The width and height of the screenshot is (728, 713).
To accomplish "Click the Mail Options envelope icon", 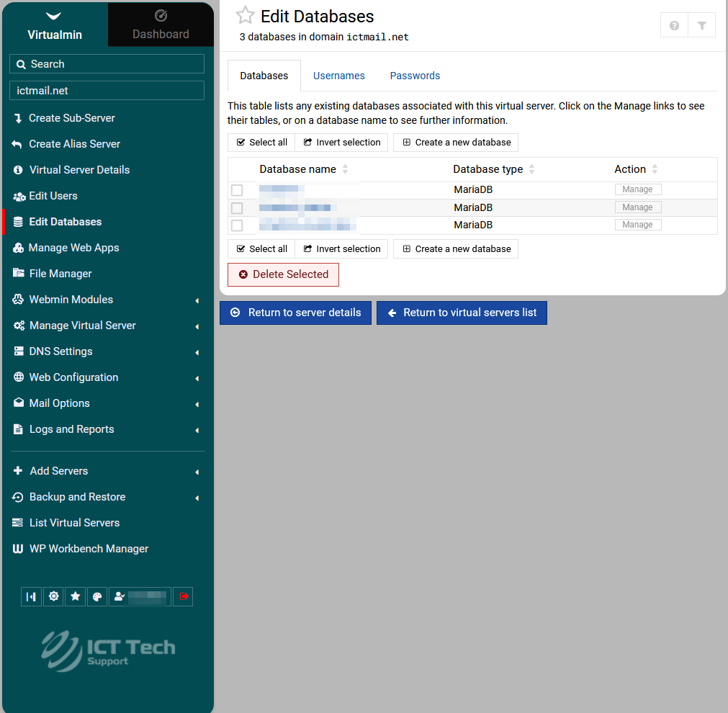I will click(19, 403).
